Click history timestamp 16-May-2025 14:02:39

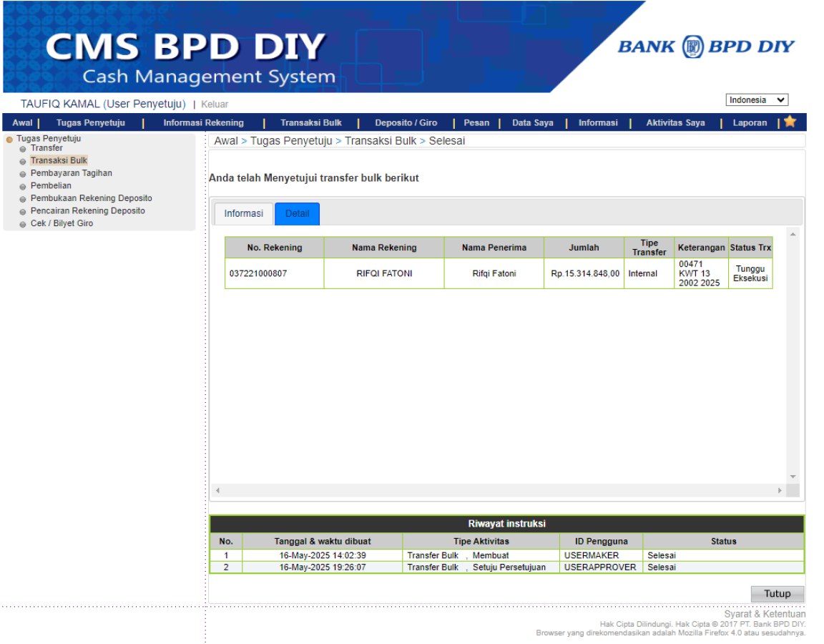[323, 556]
